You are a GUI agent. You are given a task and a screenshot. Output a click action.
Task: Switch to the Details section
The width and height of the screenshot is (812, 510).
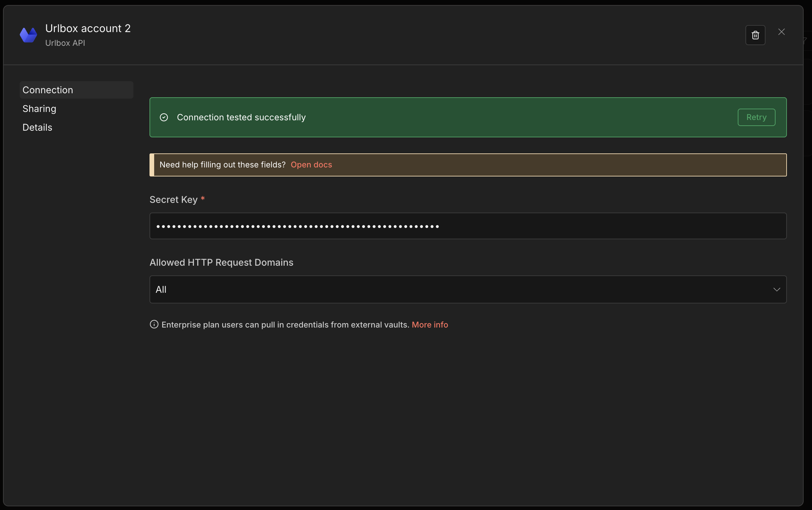coord(37,127)
